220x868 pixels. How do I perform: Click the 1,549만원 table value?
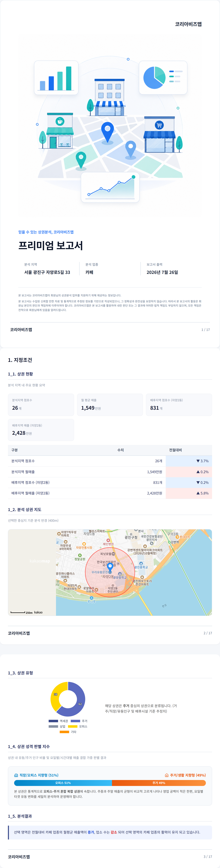click(155, 472)
